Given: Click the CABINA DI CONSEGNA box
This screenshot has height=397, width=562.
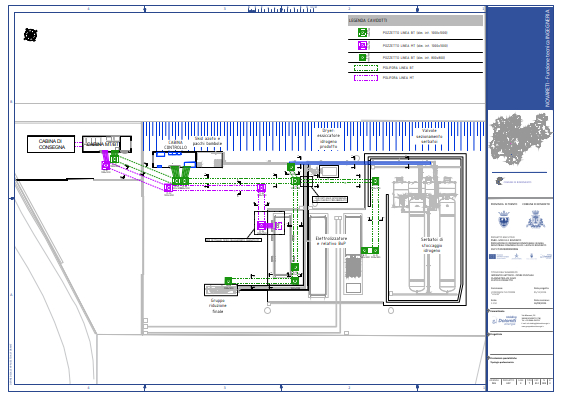Looking at the screenshot, I should pos(51,144).
